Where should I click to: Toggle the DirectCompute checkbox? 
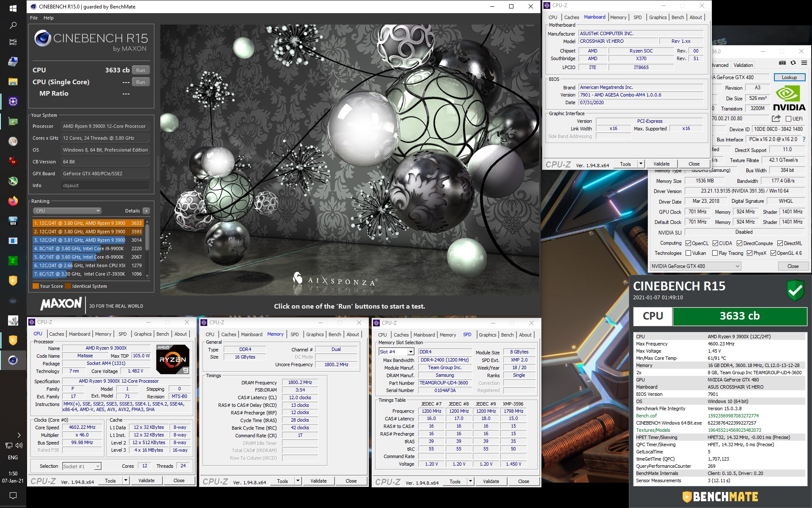(739, 243)
